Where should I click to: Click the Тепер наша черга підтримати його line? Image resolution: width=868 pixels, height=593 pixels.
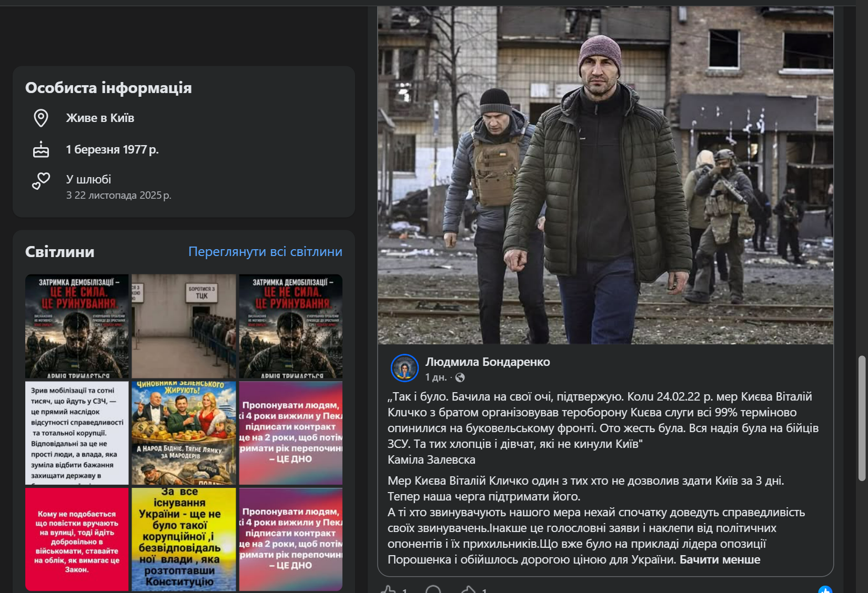pyautogui.click(x=484, y=496)
